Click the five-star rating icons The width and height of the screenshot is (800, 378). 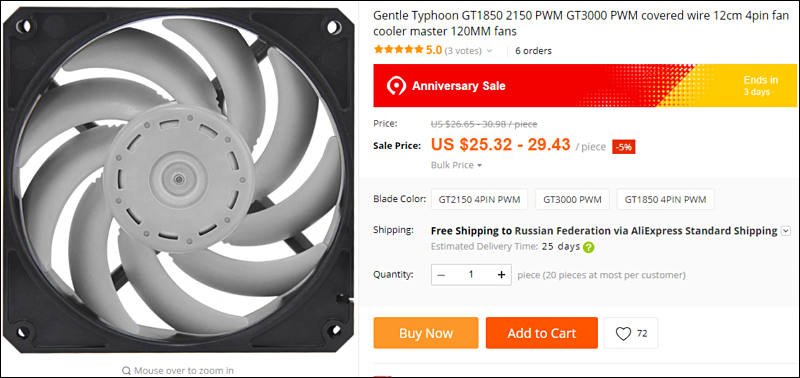[398, 50]
